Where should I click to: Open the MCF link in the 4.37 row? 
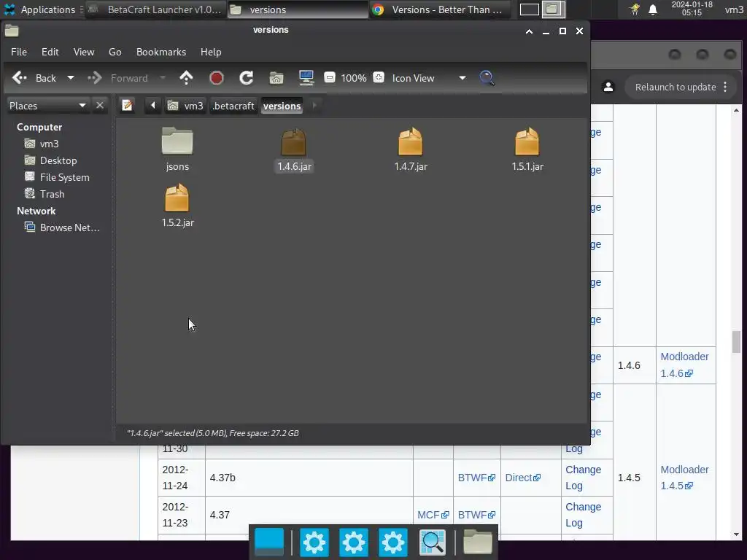coord(433,515)
